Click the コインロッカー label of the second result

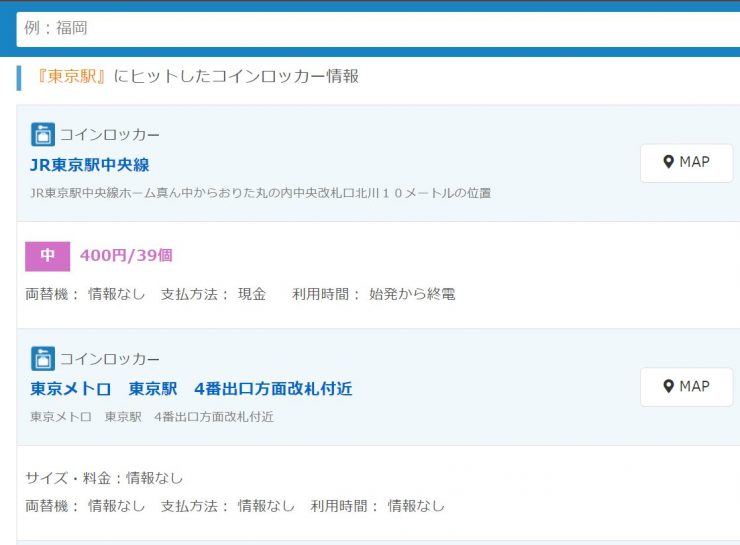coord(110,359)
